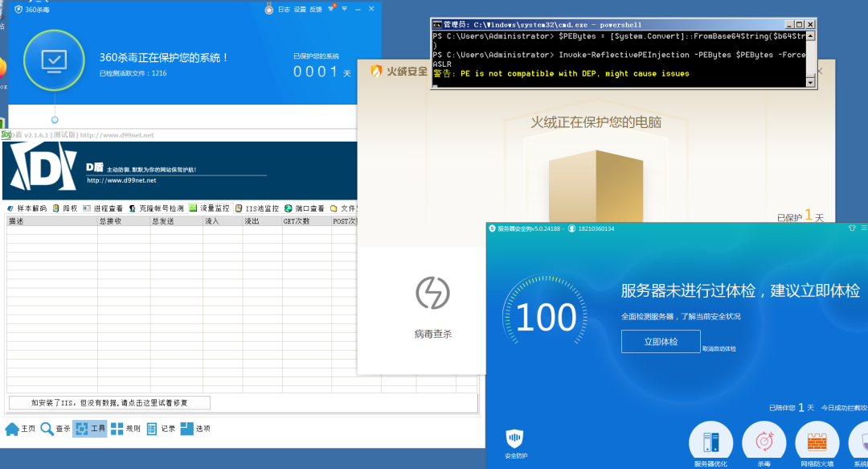This screenshot has height=469, width=868.
Task: Click the 总发送 column header
Action: 177,221
